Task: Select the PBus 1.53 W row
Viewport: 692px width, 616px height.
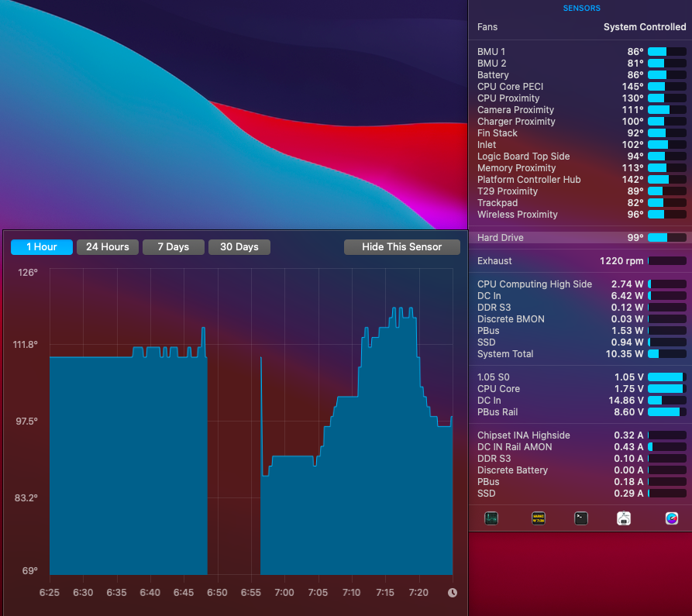Action: (x=581, y=331)
